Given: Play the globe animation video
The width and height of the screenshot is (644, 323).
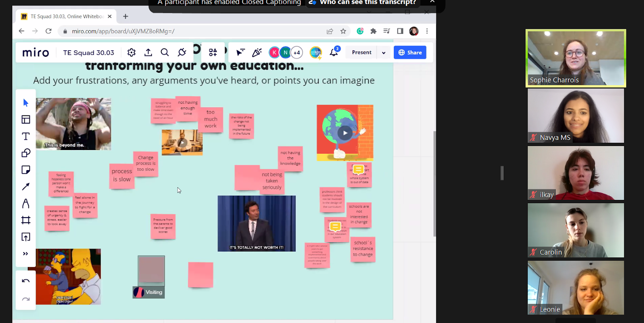Looking at the screenshot, I should [x=345, y=133].
